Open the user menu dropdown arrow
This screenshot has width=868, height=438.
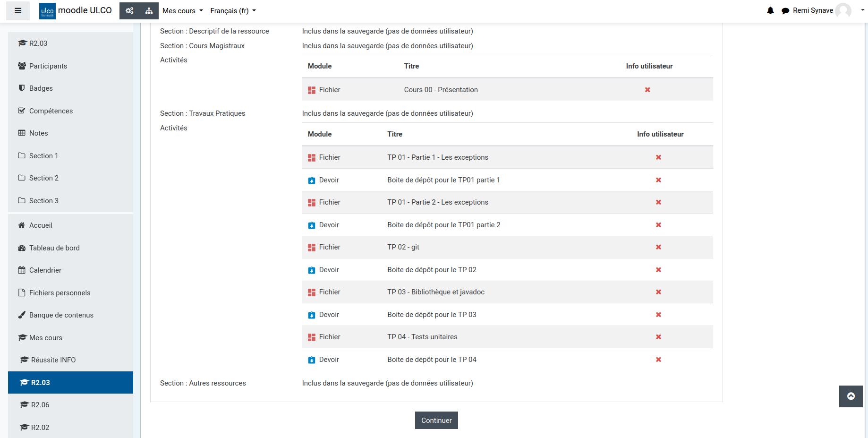pyautogui.click(x=862, y=10)
